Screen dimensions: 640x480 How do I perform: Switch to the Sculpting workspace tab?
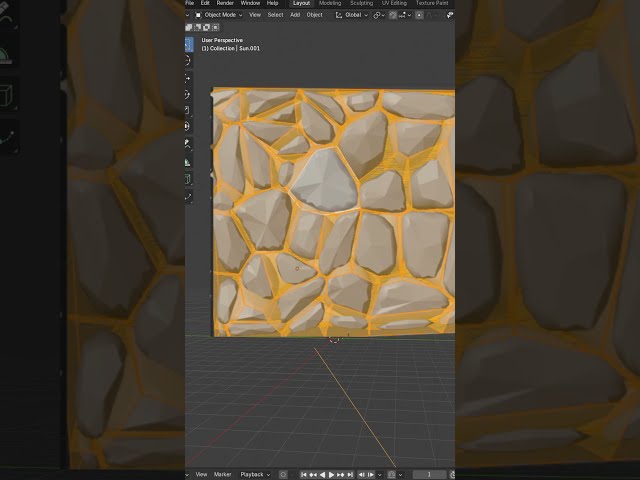click(x=362, y=3)
